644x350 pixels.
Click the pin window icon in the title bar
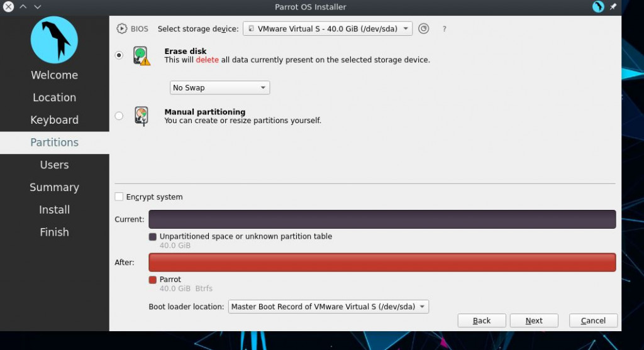(x=613, y=6)
